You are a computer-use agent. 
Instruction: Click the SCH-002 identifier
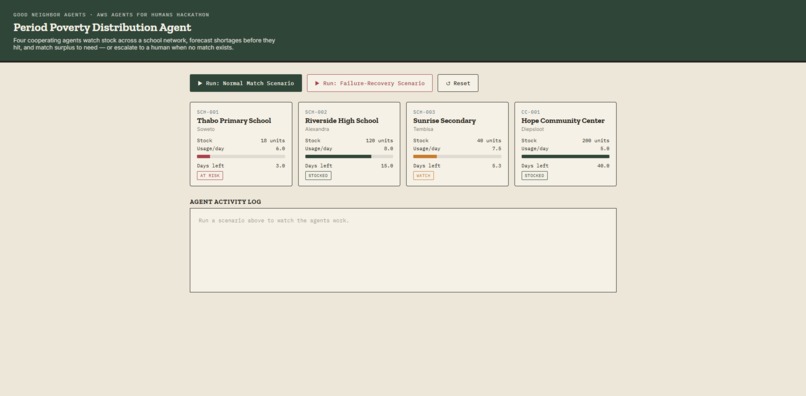point(316,112)
